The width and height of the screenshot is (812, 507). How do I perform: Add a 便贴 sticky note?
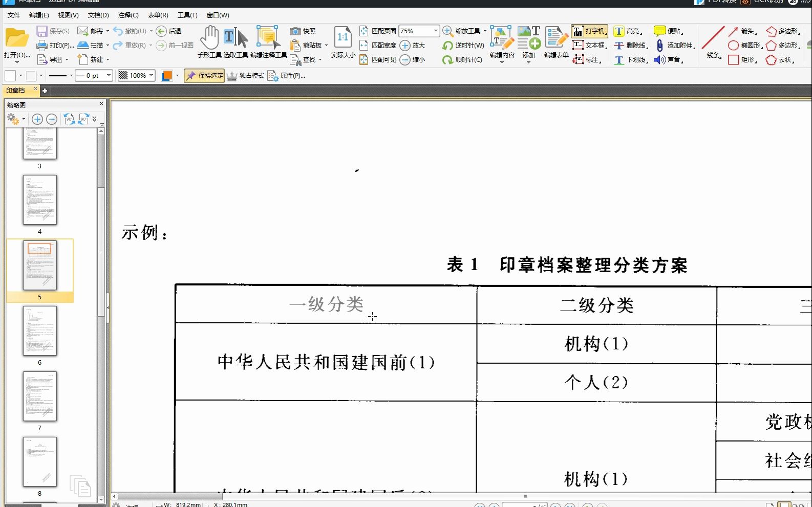(669, 31)
